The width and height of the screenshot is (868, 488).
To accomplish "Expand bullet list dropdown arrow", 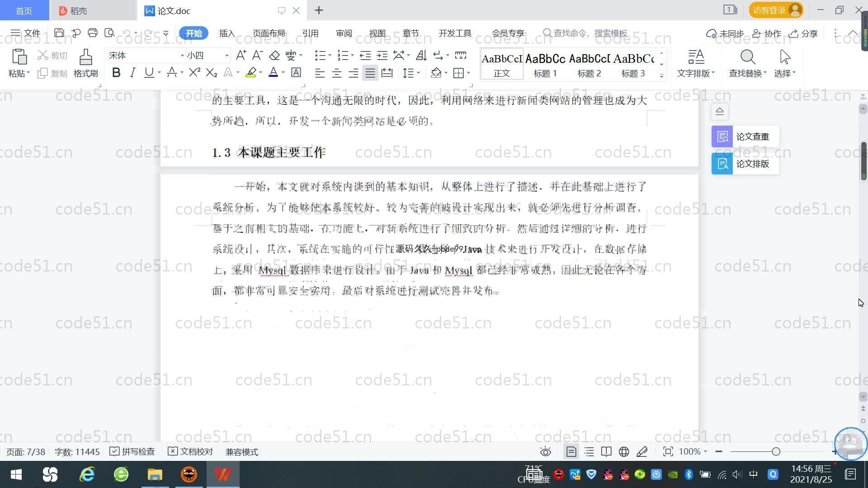I will 330,56.
